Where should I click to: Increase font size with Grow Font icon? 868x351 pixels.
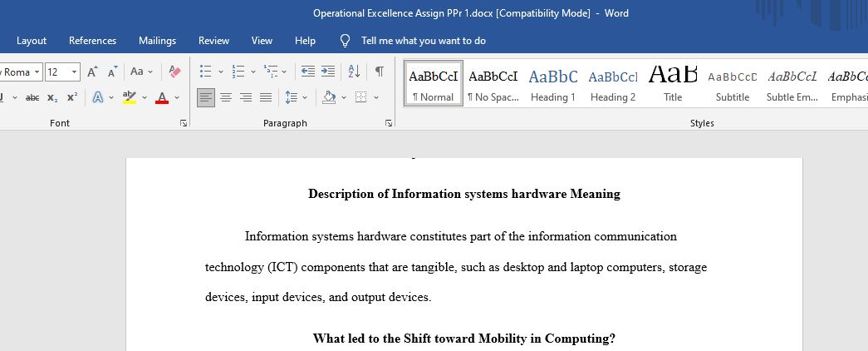pos(92,72)
